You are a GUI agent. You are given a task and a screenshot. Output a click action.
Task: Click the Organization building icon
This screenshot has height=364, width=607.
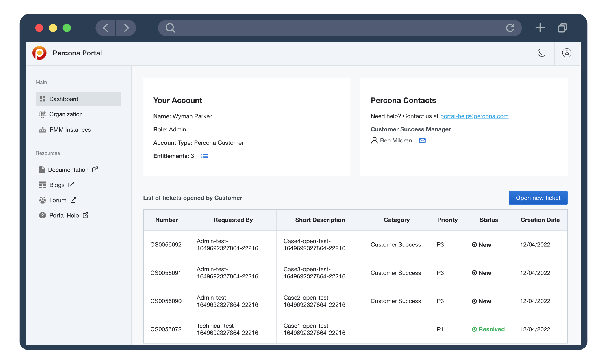click(42, 114)
